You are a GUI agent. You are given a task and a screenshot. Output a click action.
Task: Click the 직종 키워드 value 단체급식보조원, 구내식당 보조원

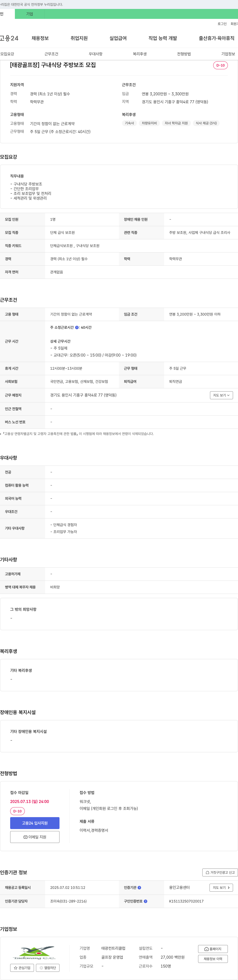click(x=75, y=246)
